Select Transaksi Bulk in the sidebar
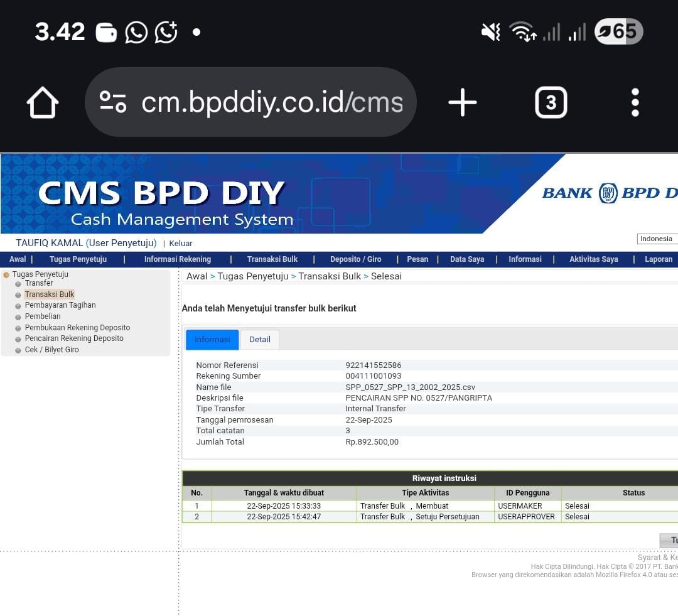The width and height of the screenshot is (678, 616). tap(50, 294)
